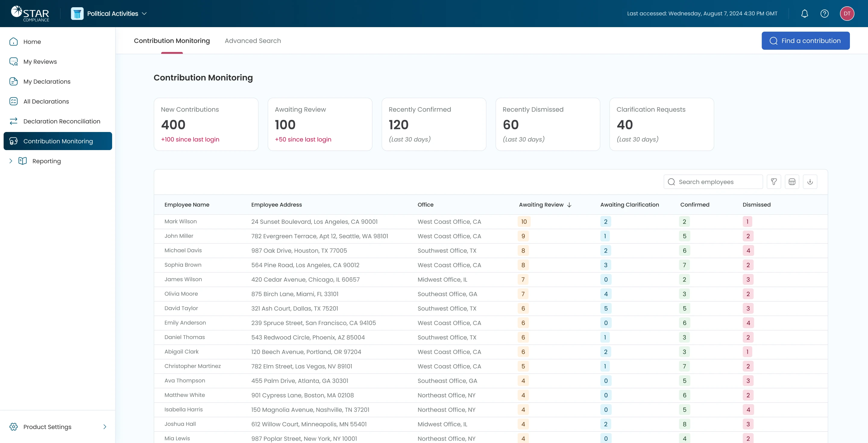
Task: Go to My Reviews in sidebar
Action: click(40, 62)
